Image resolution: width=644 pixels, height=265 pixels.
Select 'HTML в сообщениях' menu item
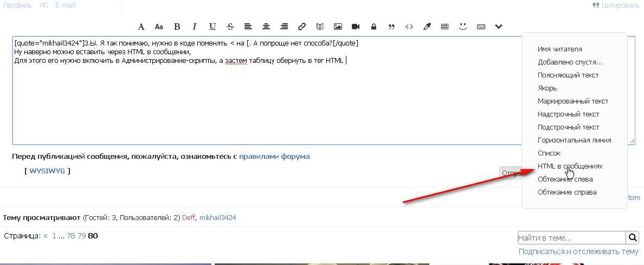[x=570, y=166]
